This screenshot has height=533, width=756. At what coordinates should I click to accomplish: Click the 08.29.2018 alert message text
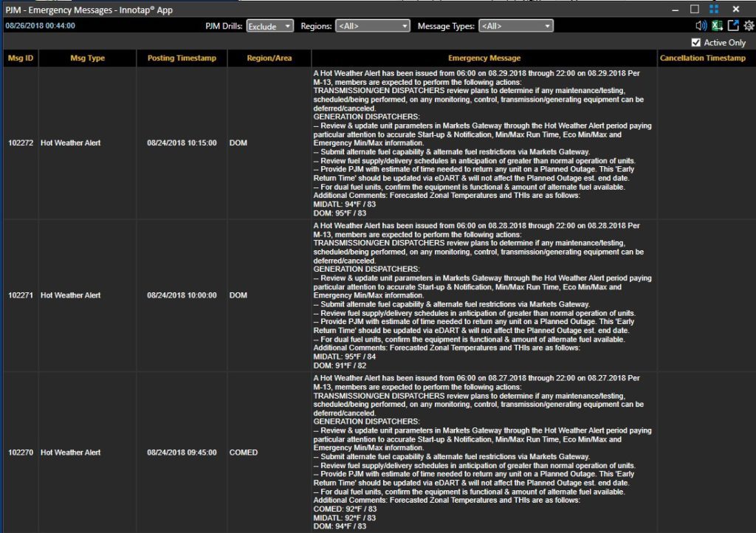(482, 142)
